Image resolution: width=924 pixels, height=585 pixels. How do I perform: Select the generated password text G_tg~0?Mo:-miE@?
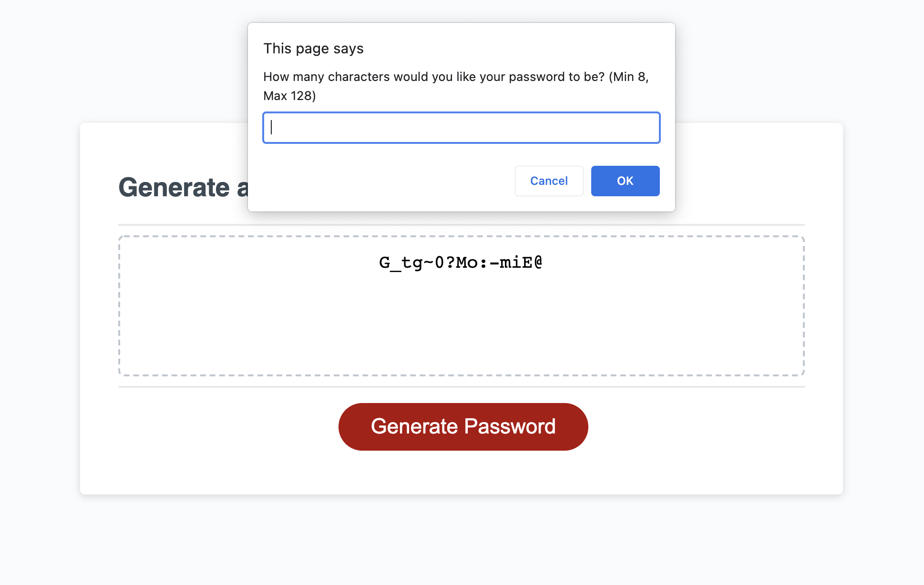point(460,262)
